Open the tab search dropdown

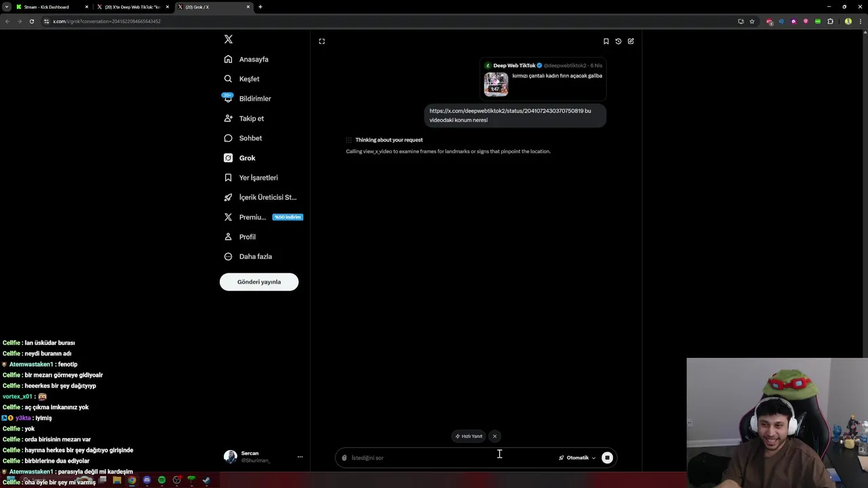point(6,7)
